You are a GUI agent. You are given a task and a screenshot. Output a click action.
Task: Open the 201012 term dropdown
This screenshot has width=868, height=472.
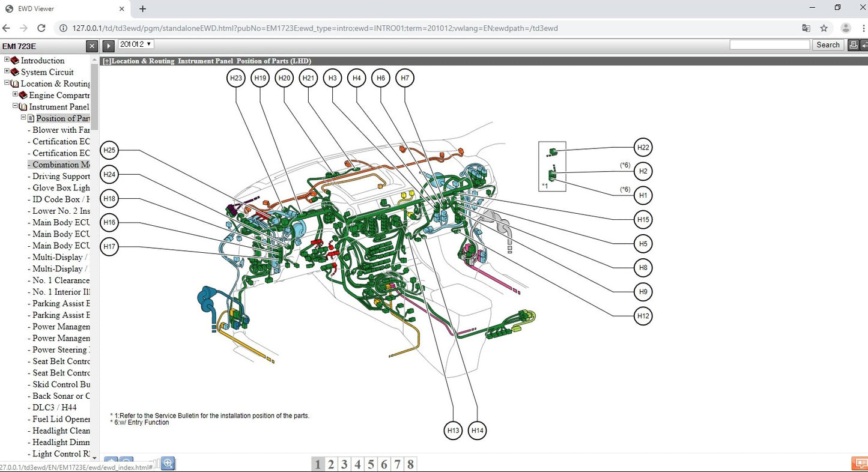tap(136, 44)
